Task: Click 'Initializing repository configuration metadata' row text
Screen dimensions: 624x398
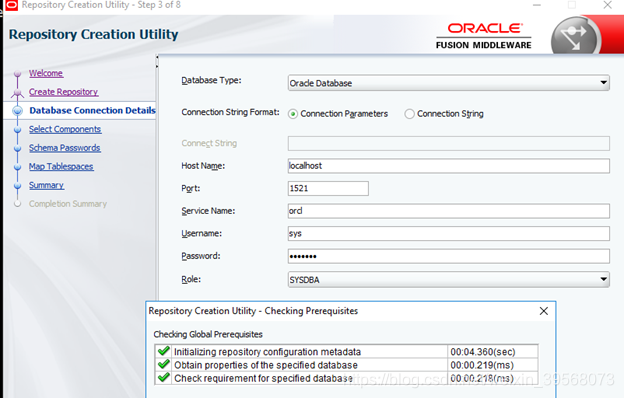Action: click(x=267, y=352)
